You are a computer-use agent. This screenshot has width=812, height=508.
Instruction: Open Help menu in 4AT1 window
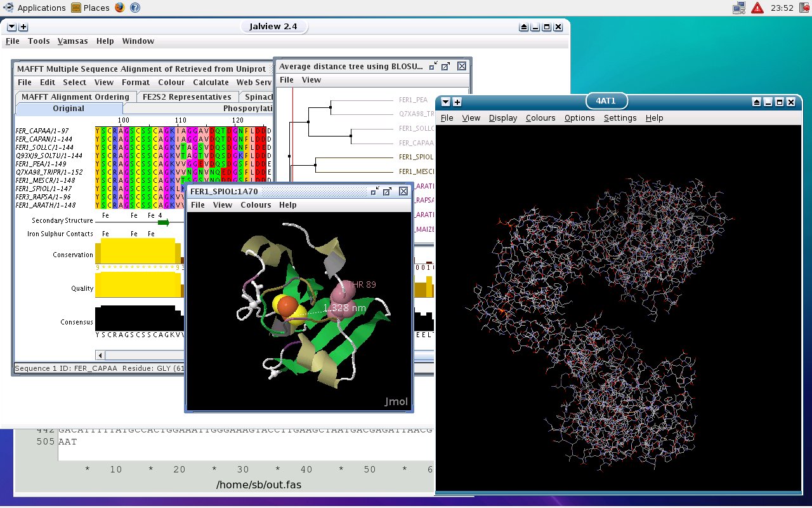[654, 117]
